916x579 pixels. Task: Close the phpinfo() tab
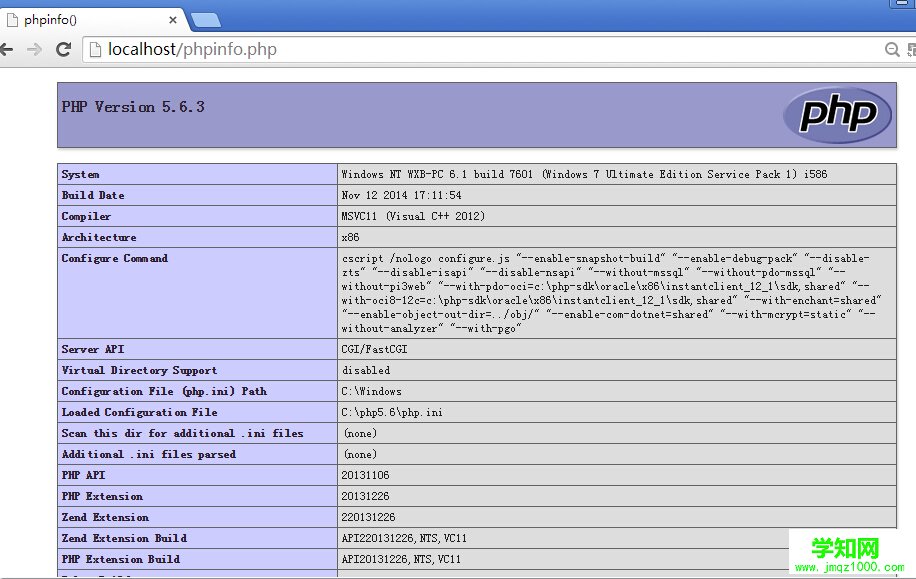pos(173,20)
